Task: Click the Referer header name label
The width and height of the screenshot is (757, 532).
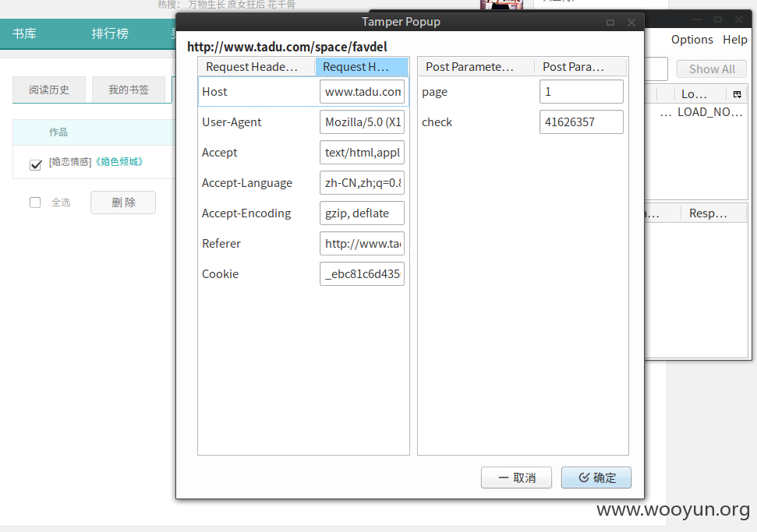Action: click(221, 244)
